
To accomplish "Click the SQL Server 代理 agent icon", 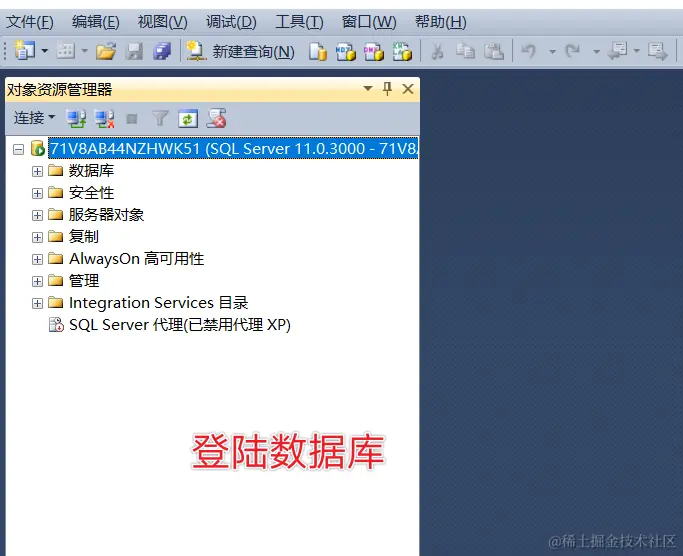I will (x=56, y=325).
